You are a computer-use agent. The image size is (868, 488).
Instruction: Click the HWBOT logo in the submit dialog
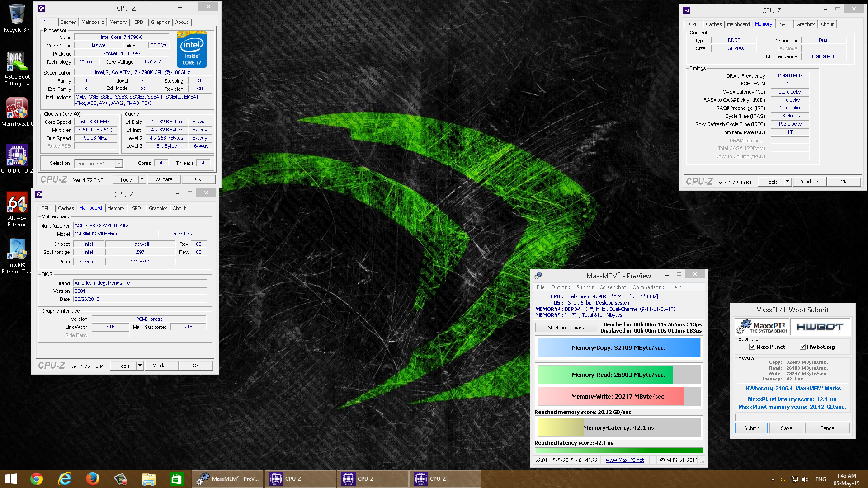click(820, 327)
